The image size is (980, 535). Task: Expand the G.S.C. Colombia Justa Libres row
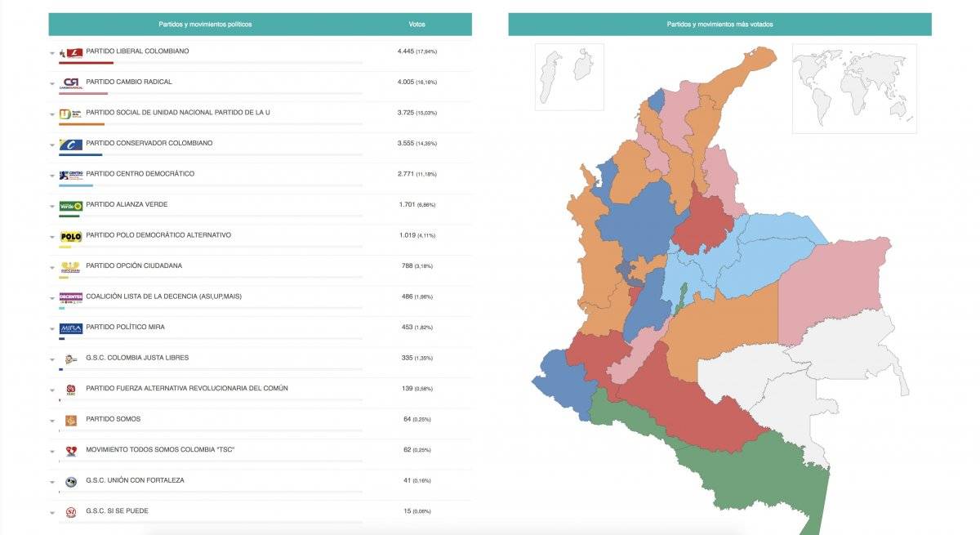[x=52, y=359]
